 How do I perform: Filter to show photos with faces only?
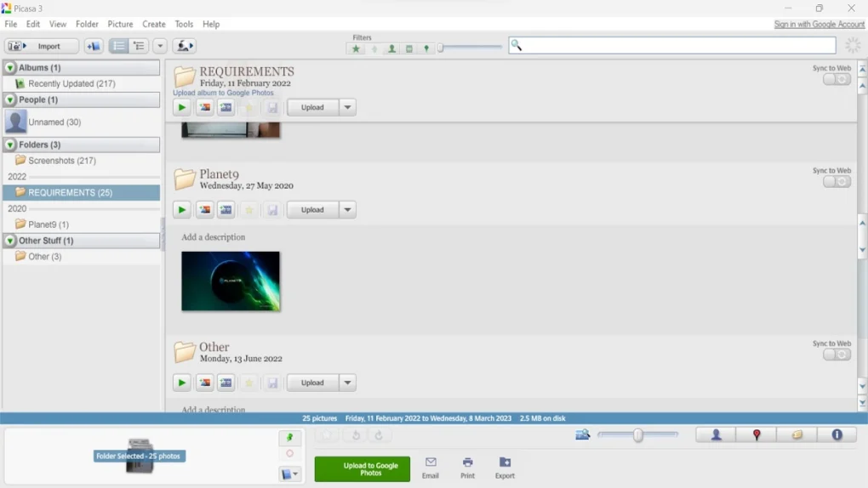(392, 48)
